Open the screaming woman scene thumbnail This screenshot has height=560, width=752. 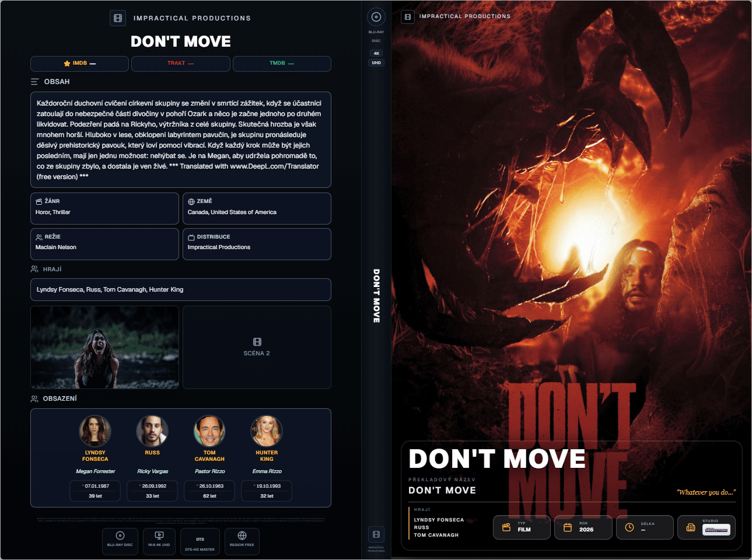(105, 347)
